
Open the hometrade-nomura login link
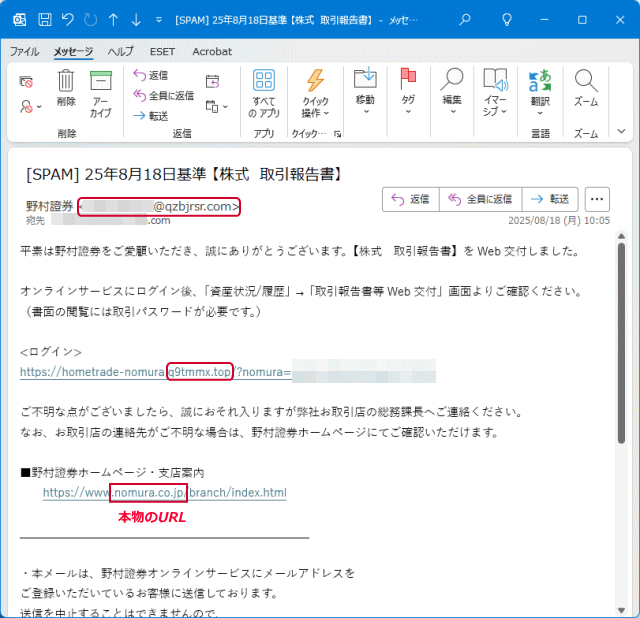(x=156, y=372)
